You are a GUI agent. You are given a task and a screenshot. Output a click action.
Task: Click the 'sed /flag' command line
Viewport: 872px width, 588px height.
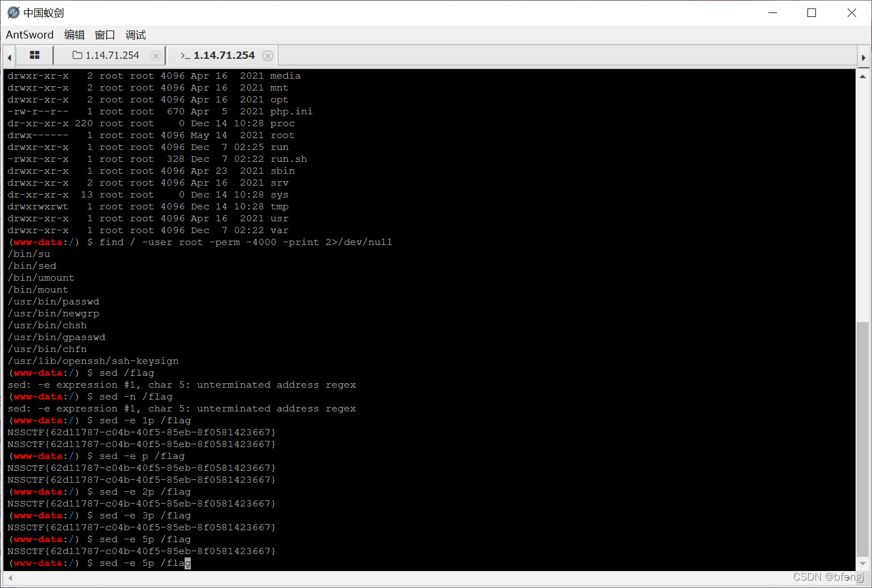pos(126,373)
